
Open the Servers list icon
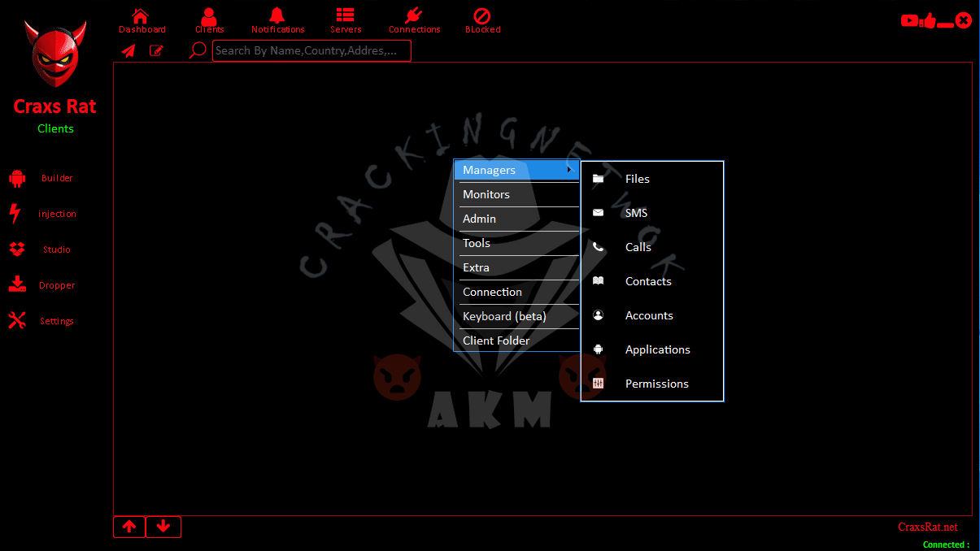tap(346, 16)
